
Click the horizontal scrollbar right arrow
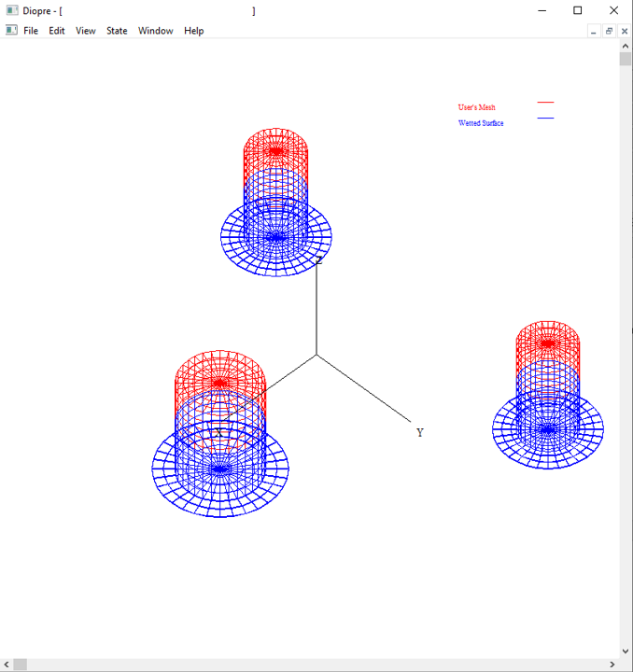612,665
